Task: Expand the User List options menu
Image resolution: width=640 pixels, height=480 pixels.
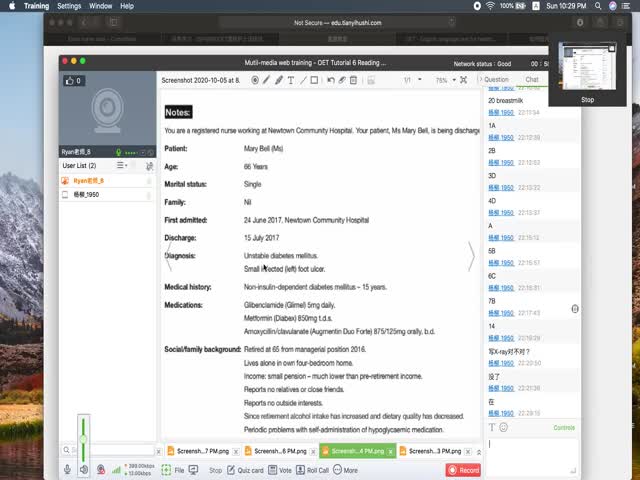Action: coord(122,165)
